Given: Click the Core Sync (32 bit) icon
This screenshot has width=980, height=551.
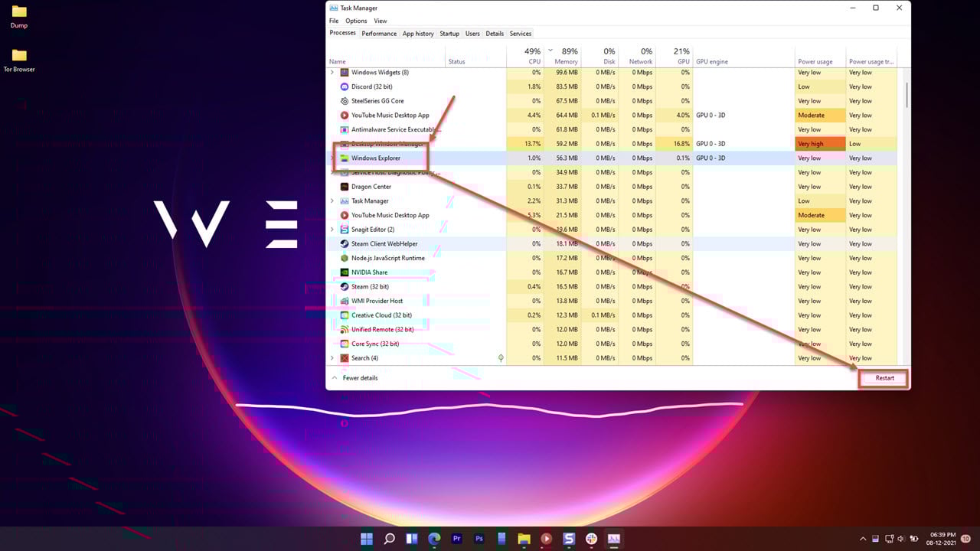Looking at the screenshot, I should click(x=345, y=344).
